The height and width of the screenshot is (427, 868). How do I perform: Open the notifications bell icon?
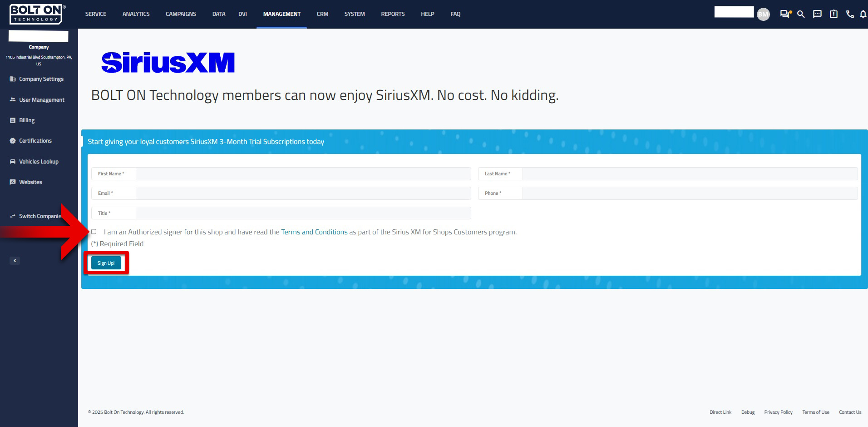tap(863, 14)
